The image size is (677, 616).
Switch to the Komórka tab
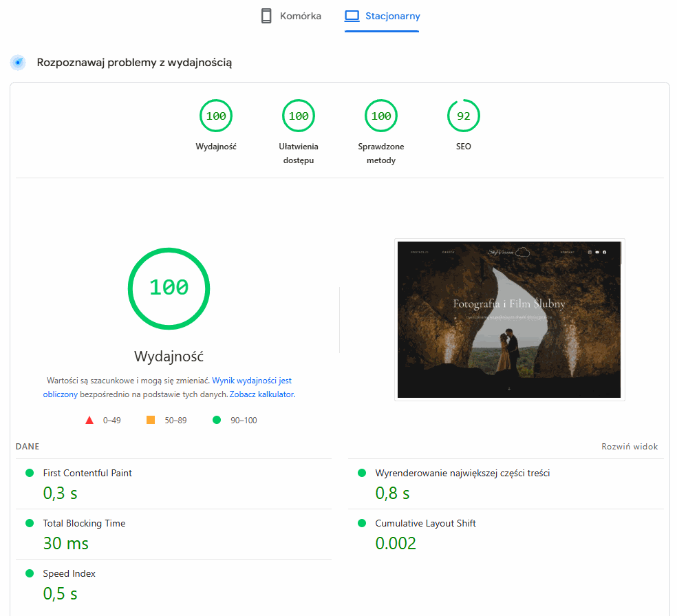point(291,16)
